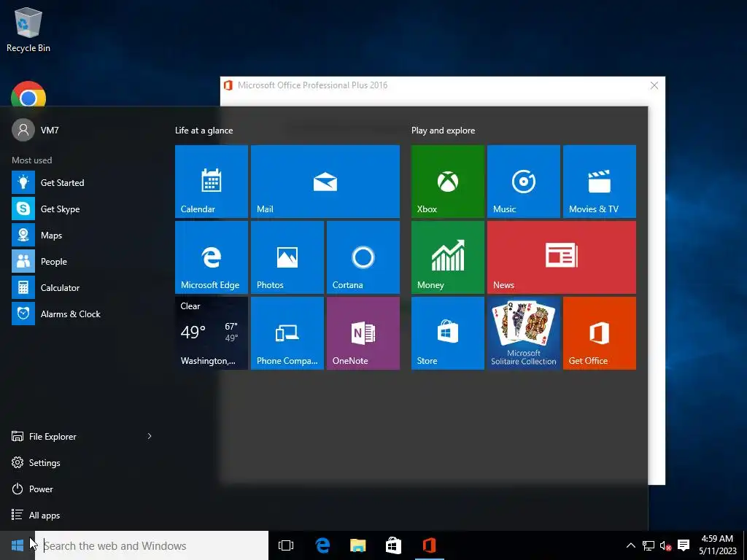Open the Phone Companion tile
Image resolution: width=747 pixels, height=560 pixels.
pyautogui.click(x=287, y=332)
